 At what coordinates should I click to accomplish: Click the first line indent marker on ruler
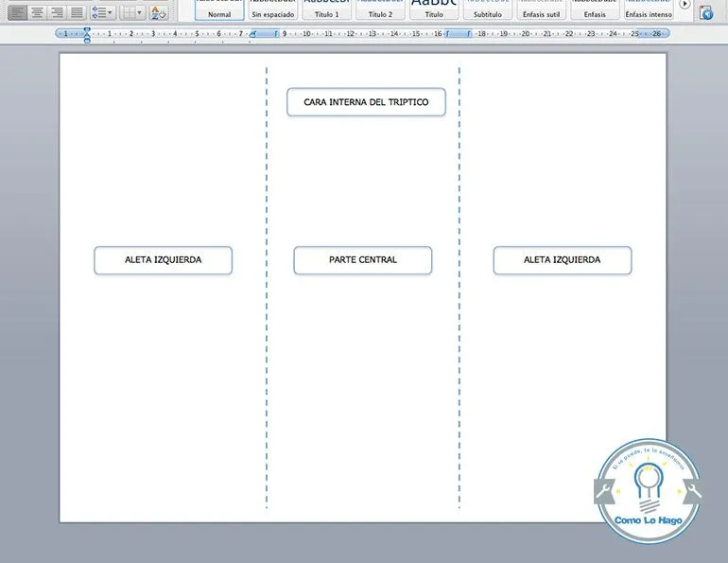coord(87,30)
